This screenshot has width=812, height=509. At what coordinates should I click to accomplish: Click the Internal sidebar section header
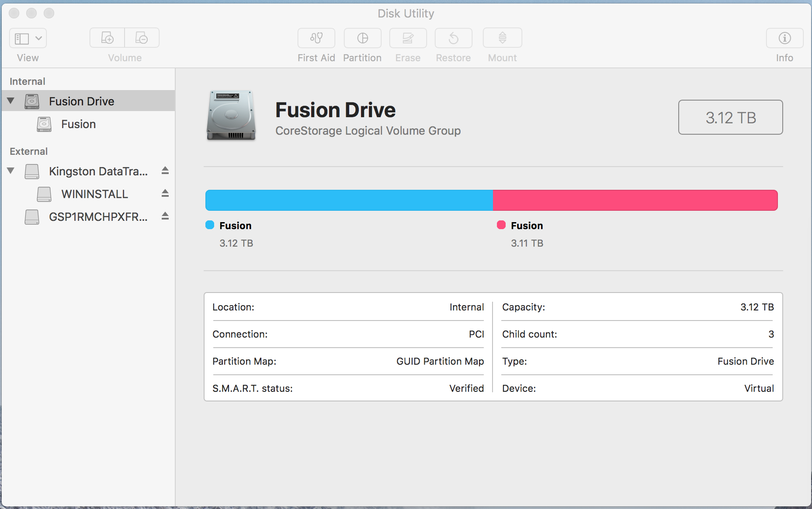tap(28, 81)
